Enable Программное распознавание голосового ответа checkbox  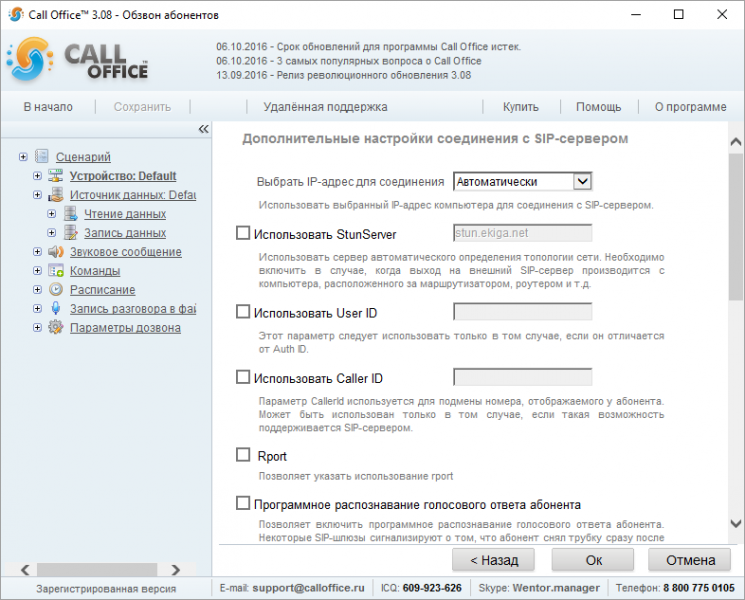pos(243,503)
